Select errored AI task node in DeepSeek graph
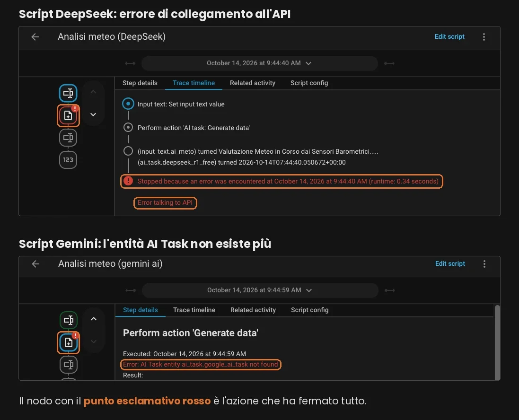The height and width of the screenshot is (420, 519). (68, 115)
